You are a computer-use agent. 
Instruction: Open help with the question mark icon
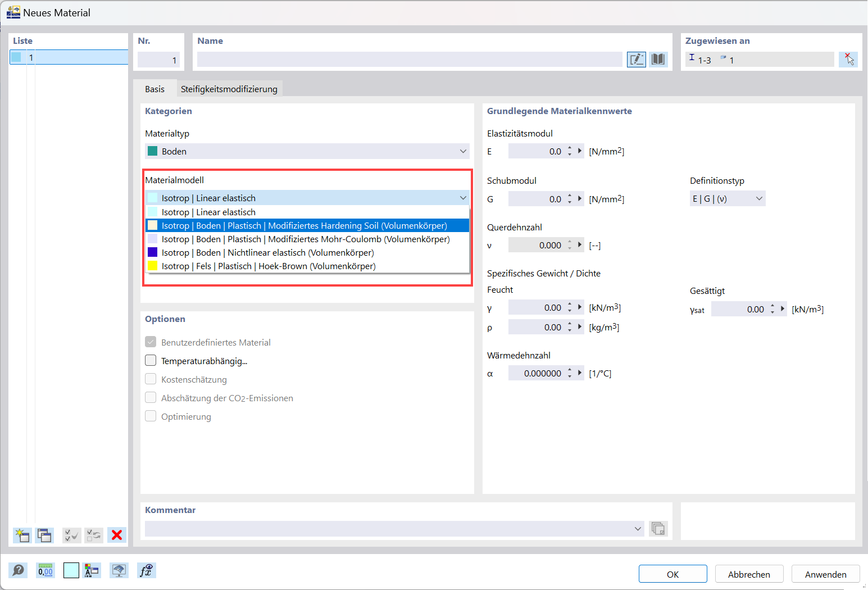click(x=18, y=570)
